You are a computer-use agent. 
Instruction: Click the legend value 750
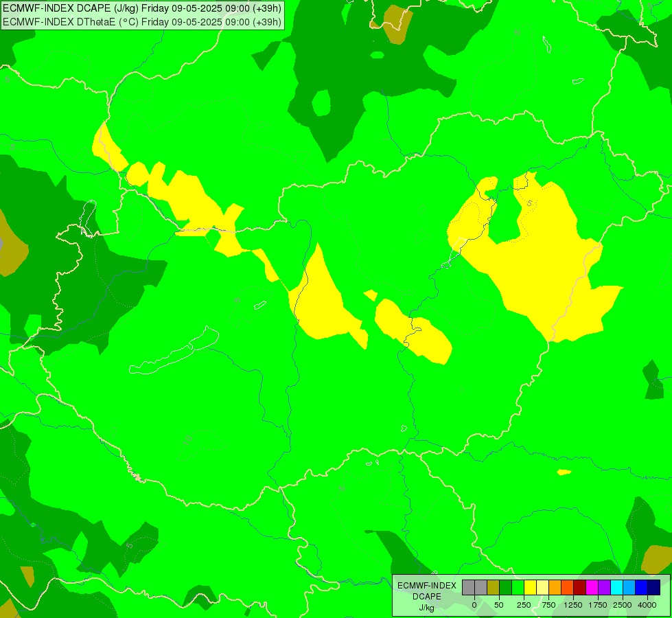tap(548, 605)
